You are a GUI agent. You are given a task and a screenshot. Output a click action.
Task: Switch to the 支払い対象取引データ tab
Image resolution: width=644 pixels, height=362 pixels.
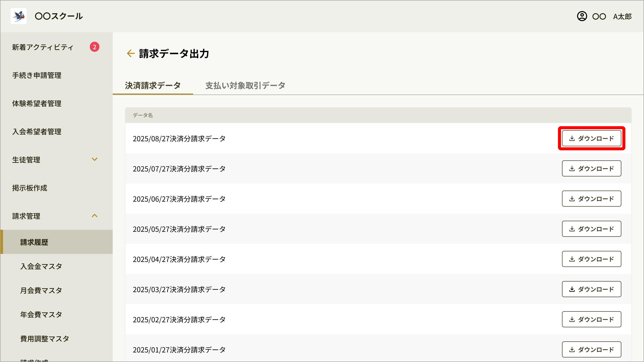[x=245, y=85]
